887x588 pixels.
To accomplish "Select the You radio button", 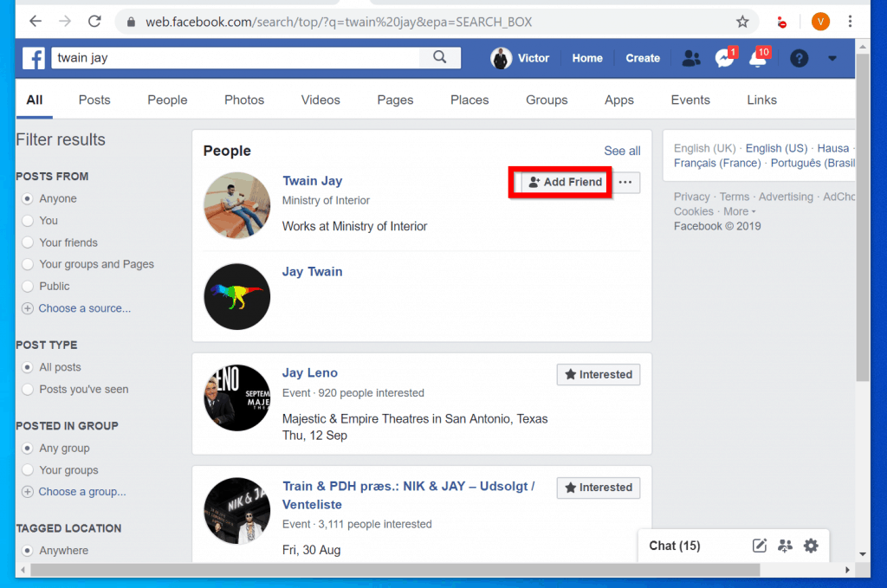I will 27,221.
